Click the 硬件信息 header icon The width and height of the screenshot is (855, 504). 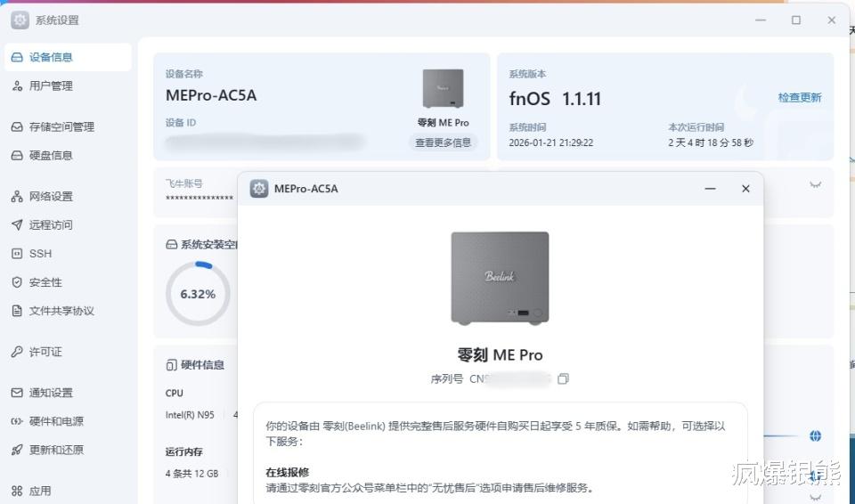pos(171,365)
